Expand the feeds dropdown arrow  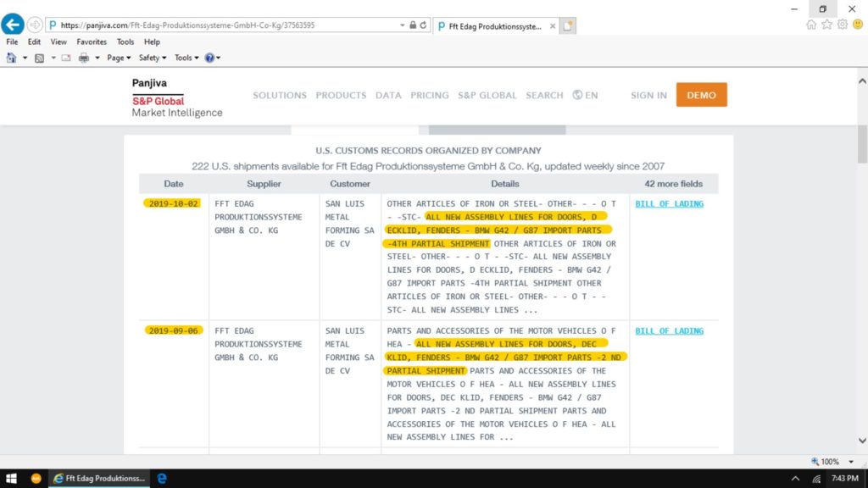pos(53,58)
